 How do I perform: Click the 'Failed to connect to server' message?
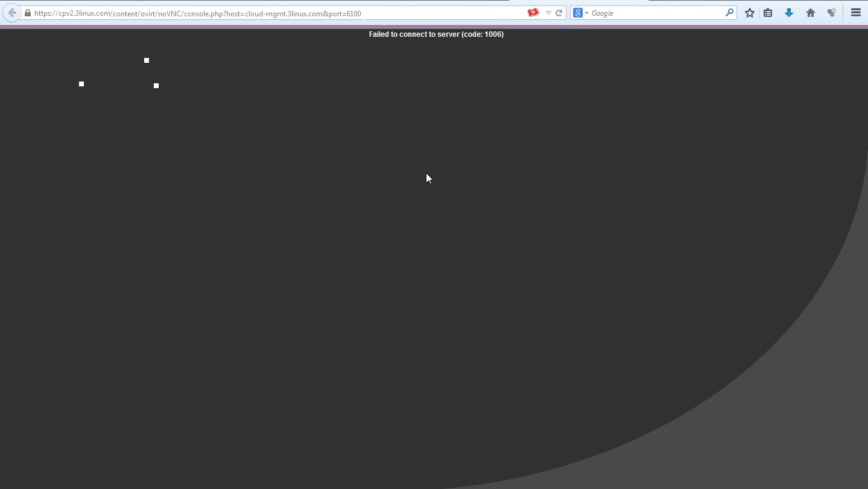(x=436, y=34)
